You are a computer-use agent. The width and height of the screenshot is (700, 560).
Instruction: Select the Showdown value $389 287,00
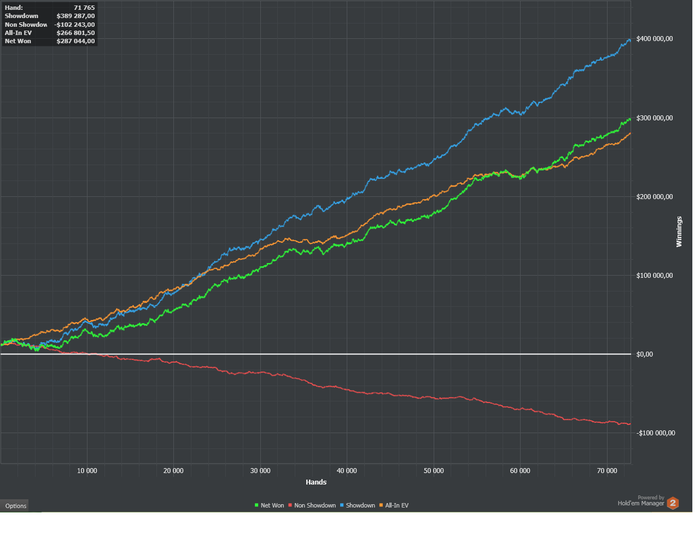76,16
